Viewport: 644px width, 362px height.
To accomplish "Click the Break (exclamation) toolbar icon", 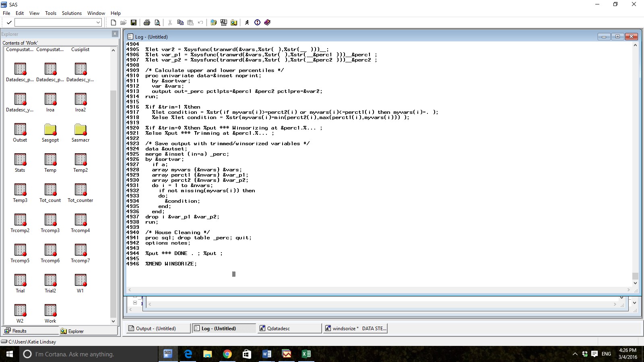I will (257, 23).
